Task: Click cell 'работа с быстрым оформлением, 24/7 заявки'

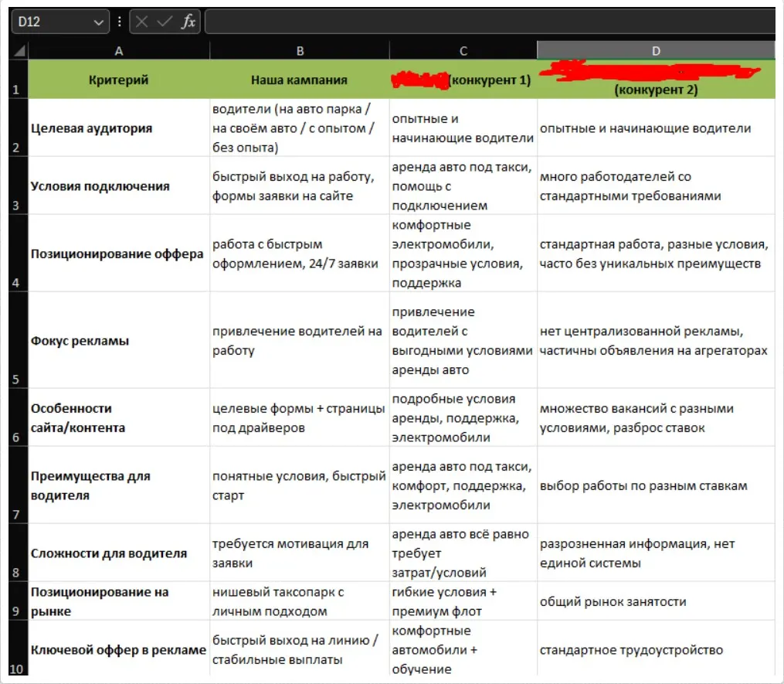Action: tap(300, 254)
